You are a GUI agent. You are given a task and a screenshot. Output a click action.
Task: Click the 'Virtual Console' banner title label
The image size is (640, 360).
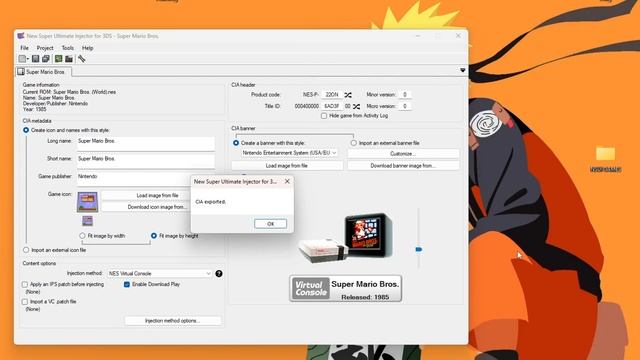(311, 289)
